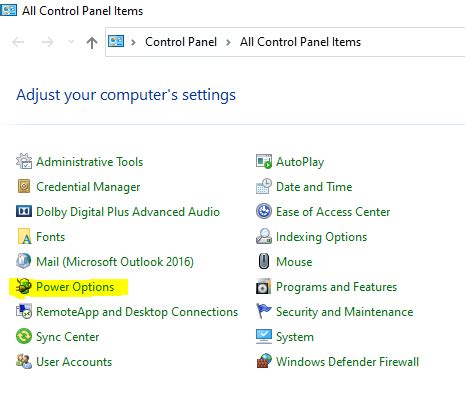The width and height of the screenshot is (465, 395).
Task: Expand the recent locations dropdown arrow
Action: coord(71,42)
